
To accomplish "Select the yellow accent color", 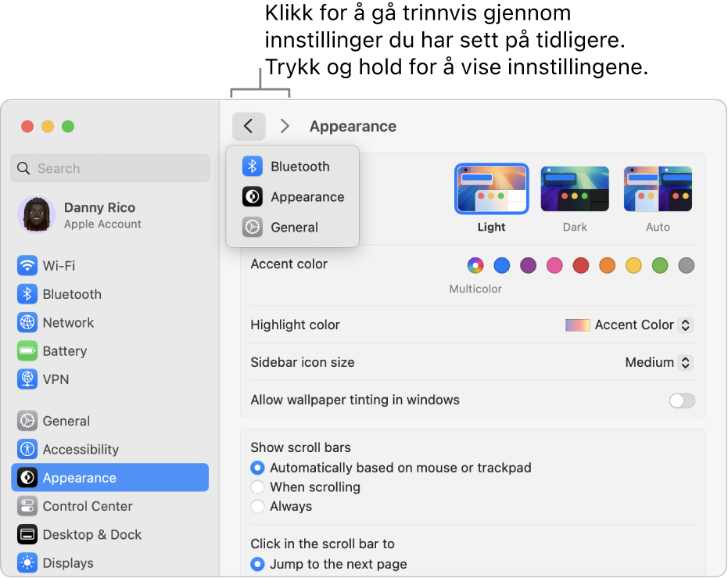I will click(x=633, y=266).
